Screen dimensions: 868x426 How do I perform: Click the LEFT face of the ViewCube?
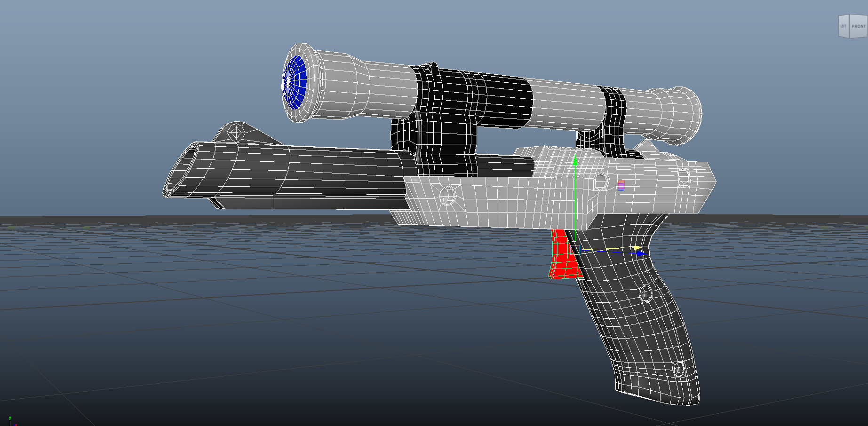tap(844, 27)
